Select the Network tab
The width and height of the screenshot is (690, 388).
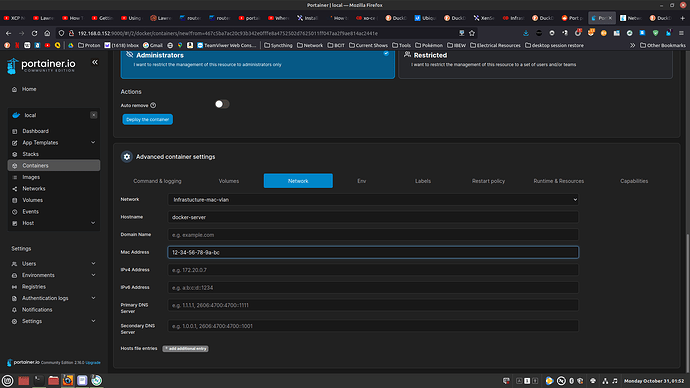click(x=298, y=181)
